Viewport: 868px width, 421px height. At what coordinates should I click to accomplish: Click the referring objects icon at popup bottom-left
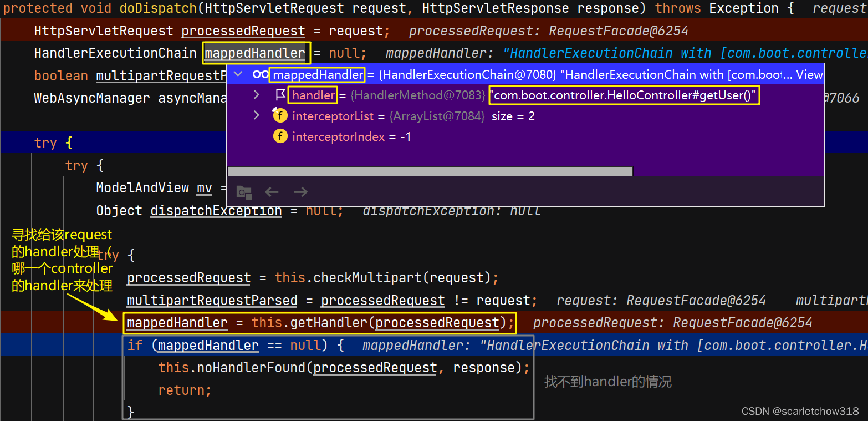[x=243, y=191]
